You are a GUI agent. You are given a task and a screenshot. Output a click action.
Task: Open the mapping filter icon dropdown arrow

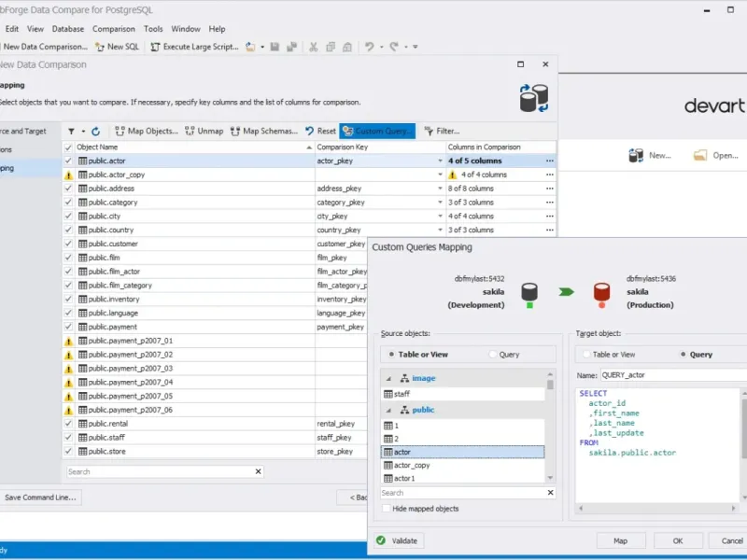pyautogui.click(x=83, y=131)
